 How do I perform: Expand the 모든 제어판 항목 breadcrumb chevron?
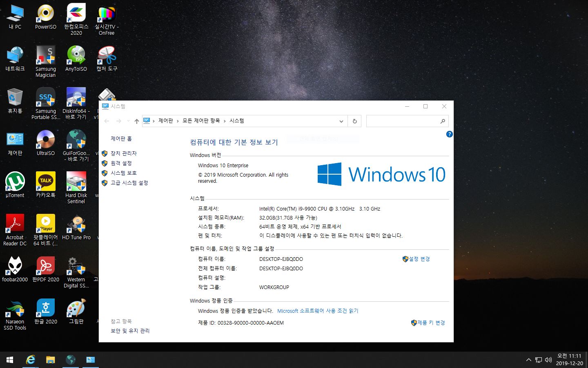coord(225,121)
